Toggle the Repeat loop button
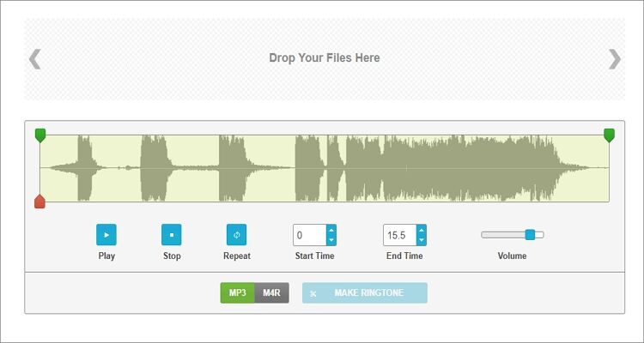Viewport: 644px width, 343px height. coord(237,234)
